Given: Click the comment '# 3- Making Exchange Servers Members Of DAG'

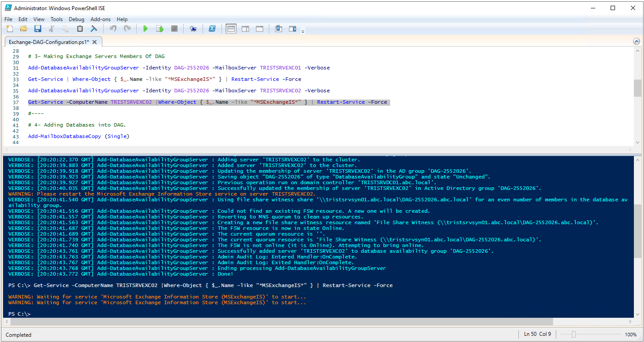Looking at the screenshot, I should pyautogui.click(x=96, y=56).
